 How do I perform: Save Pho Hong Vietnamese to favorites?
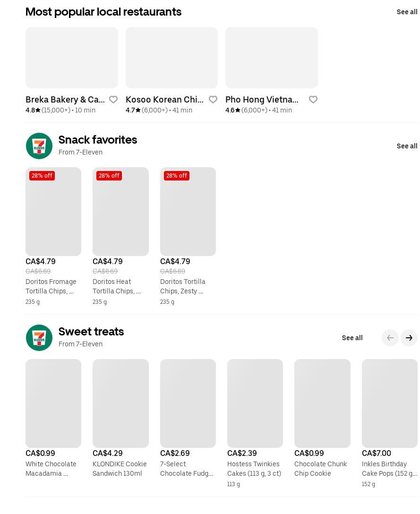pos(313,100)
